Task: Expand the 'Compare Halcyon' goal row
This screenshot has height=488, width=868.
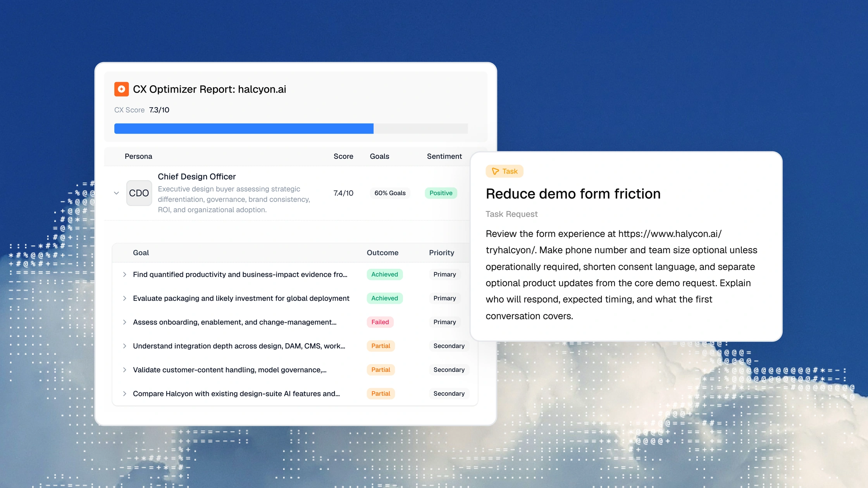Action: point(124,393)
